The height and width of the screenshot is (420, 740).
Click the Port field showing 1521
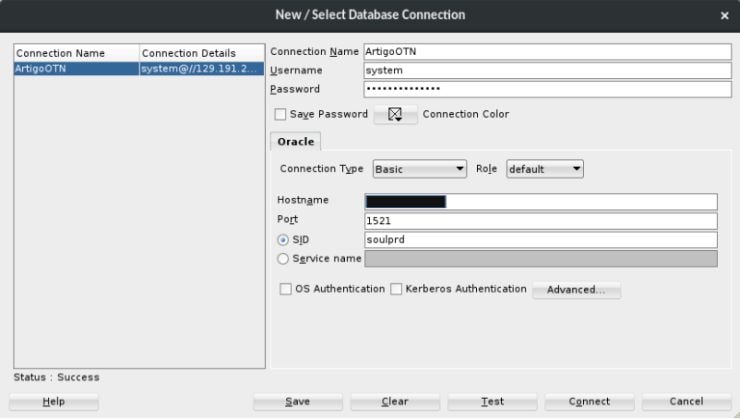tap(541, 221)
